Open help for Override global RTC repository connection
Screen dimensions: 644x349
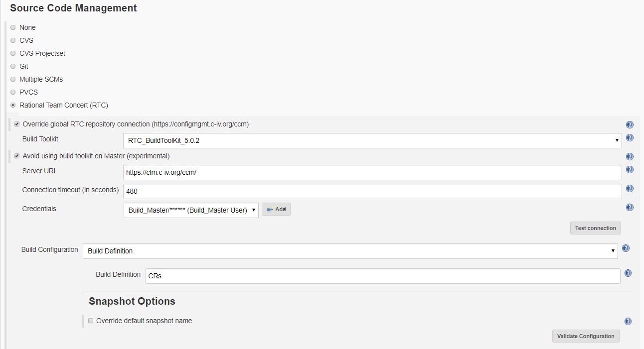click(630, 125)
